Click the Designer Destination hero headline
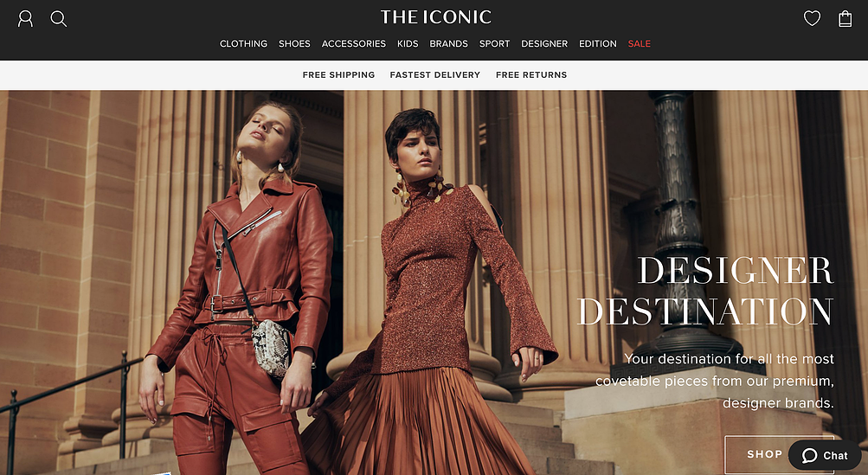 point(705,290)
